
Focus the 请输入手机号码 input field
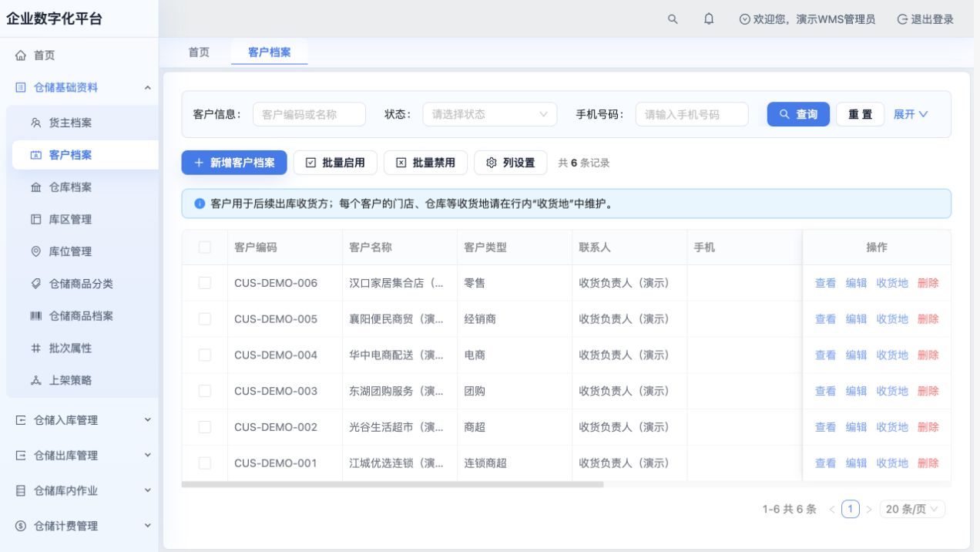pos(692,114)
